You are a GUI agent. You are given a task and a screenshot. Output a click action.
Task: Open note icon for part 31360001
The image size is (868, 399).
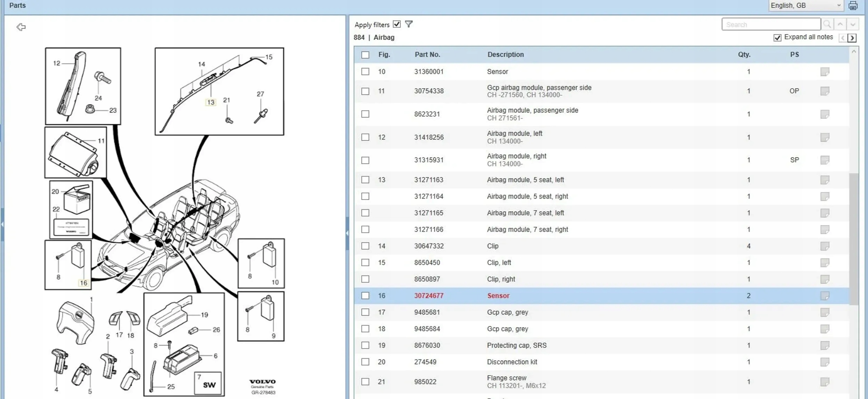pyautogui.click(x=825, y=72)
